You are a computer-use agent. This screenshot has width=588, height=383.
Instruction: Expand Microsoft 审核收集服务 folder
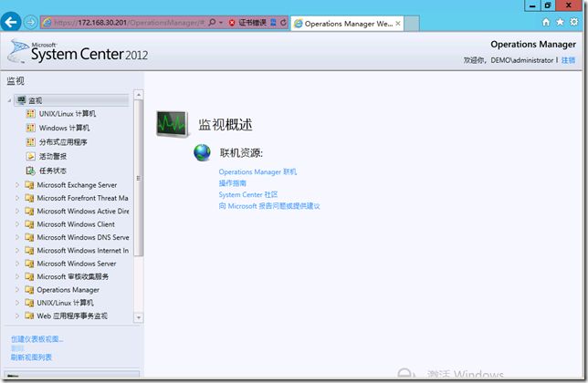[16, 276]
